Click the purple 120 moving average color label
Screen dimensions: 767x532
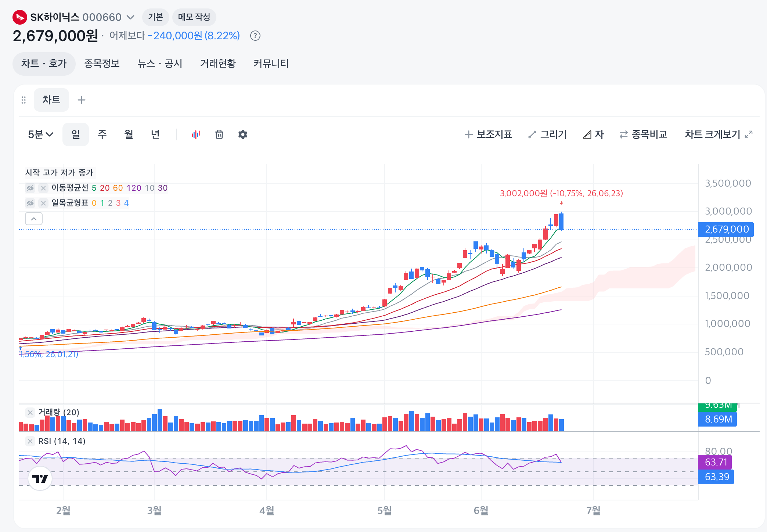(134, 188)
